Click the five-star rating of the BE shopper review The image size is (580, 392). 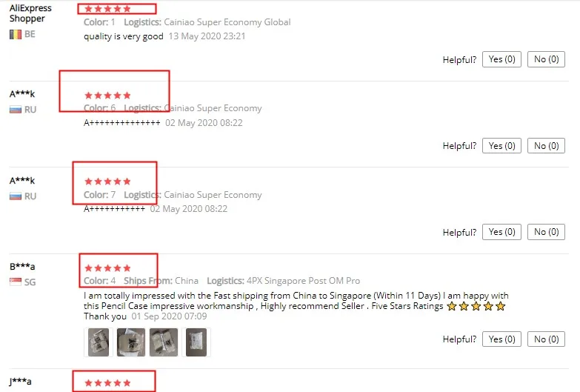click(107, 9)
